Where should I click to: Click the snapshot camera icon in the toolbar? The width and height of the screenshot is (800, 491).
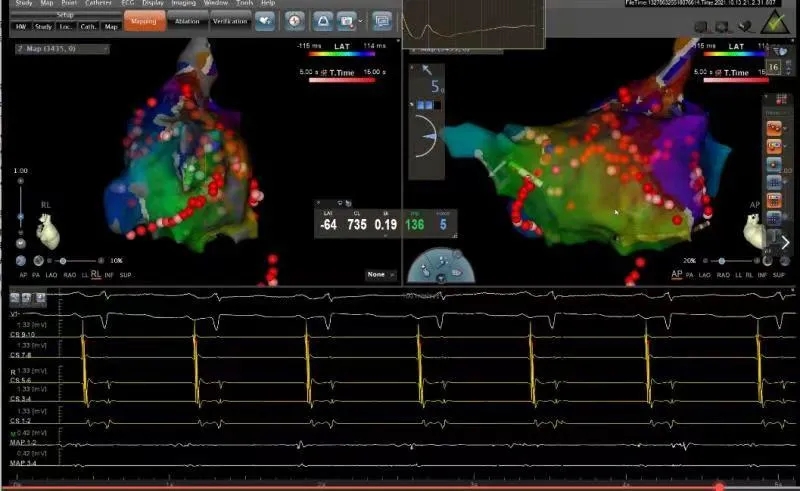click(347, 19)
